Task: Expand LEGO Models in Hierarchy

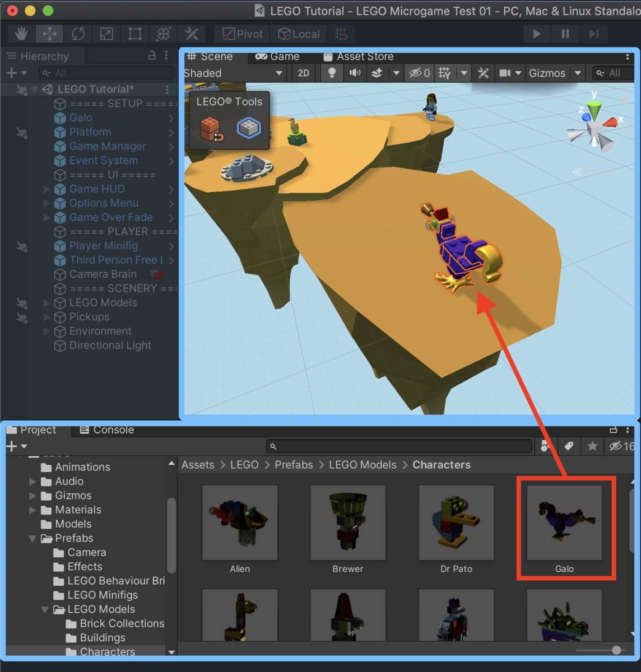Action: (x=47, y=303)
